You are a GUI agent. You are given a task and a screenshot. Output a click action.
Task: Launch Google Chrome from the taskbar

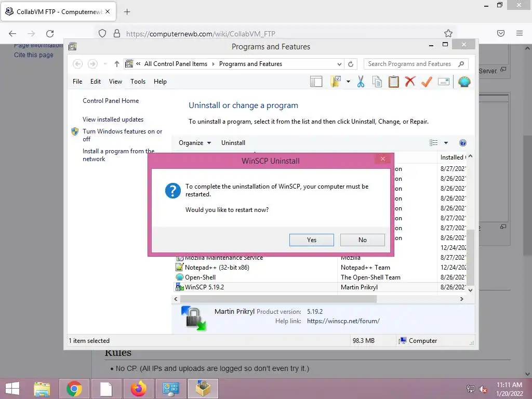[x=74, y=389]
